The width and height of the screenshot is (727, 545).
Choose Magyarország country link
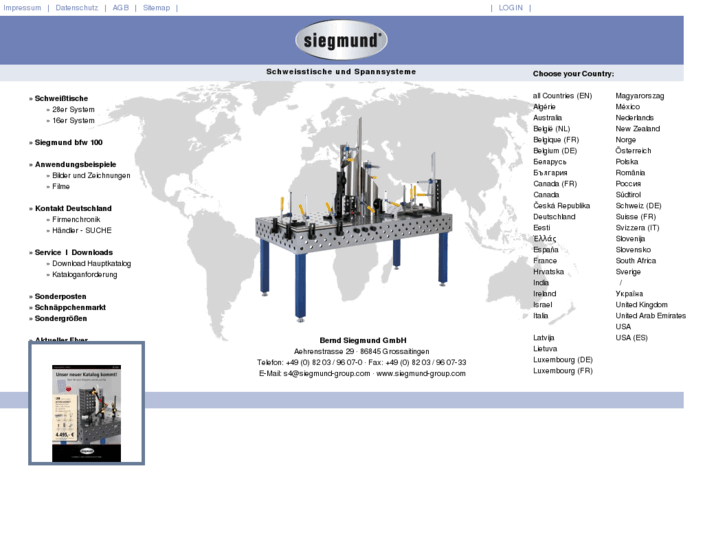pyautogui.click(x=640, y=96)
